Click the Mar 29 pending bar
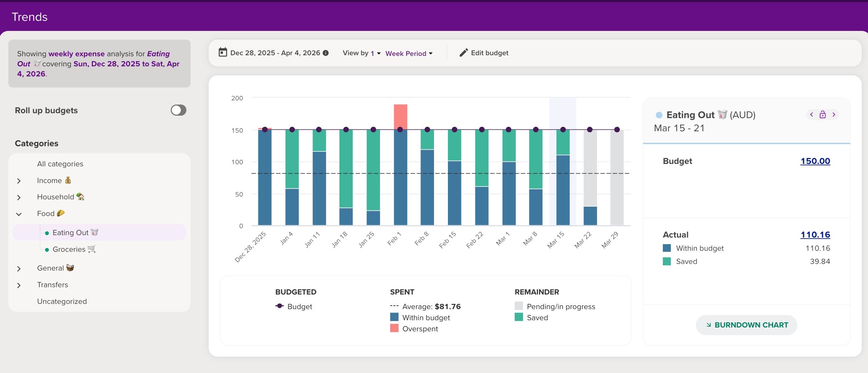Viewport: 868px width, 373px height. coord(617,177)
